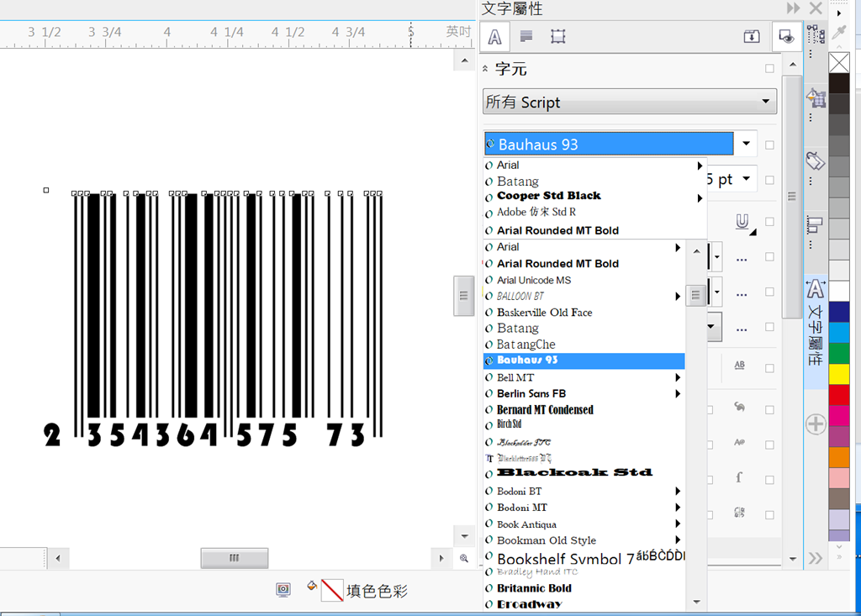This screenshot has height=616, width=861.
Task: Click font list scroll up arrow
Action: tap(696, 251)
